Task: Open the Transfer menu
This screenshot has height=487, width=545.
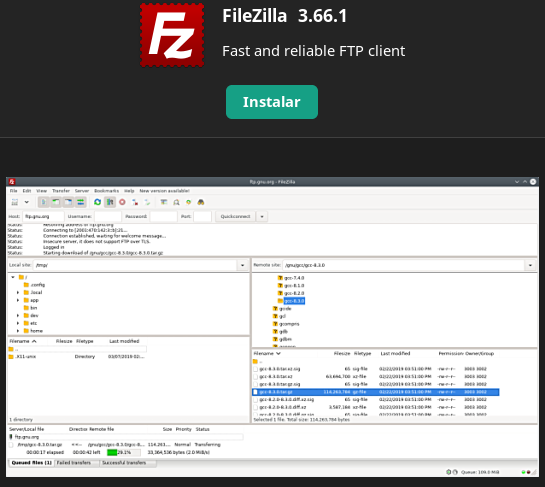Action: coord(61,191)
